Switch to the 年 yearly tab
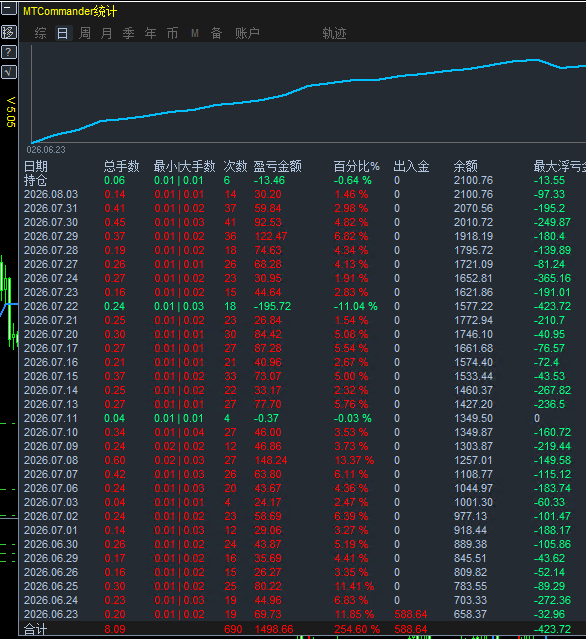 (150, 33)
